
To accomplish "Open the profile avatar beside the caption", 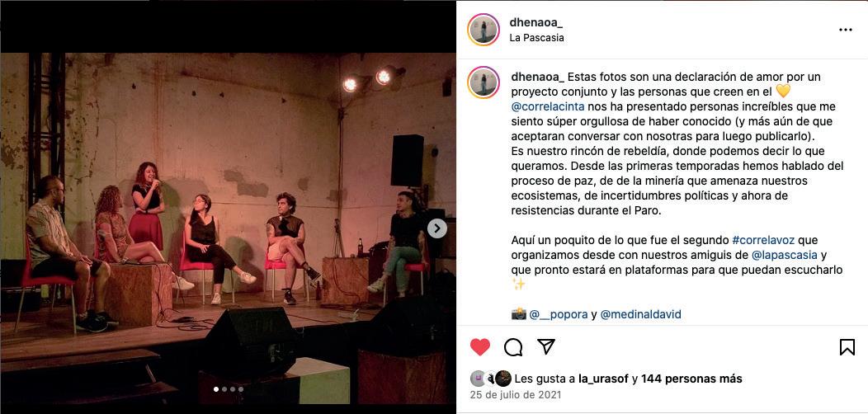I will pyautogui.click(x=484, y=82).
